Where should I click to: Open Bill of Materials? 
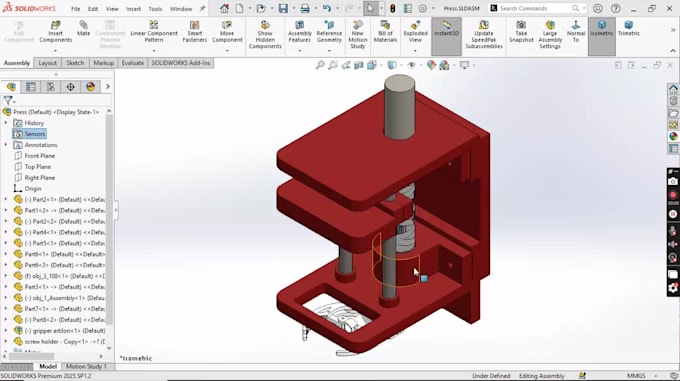pos(385,32)
